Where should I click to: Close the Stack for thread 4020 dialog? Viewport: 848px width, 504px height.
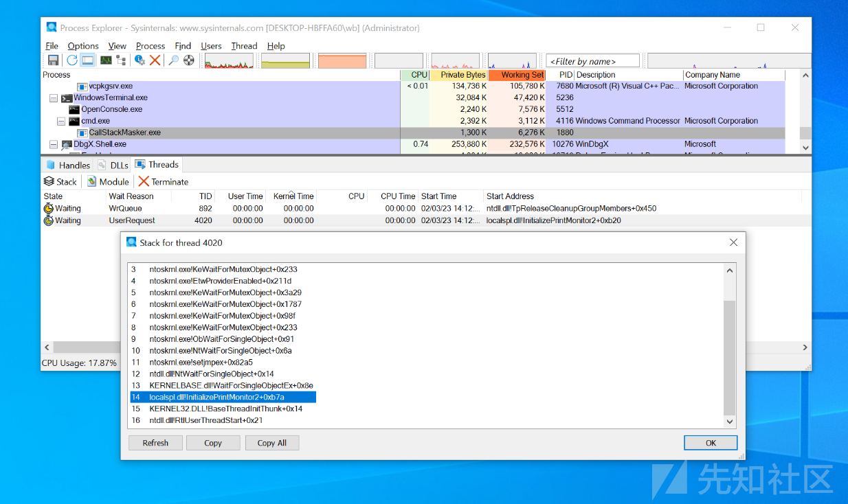click(733, 242)
